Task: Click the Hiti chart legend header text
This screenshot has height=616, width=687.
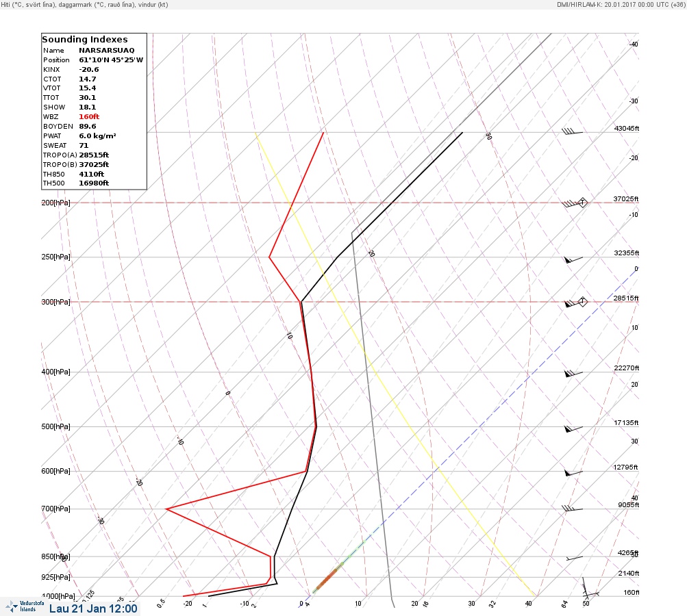Action: (84, 4)
